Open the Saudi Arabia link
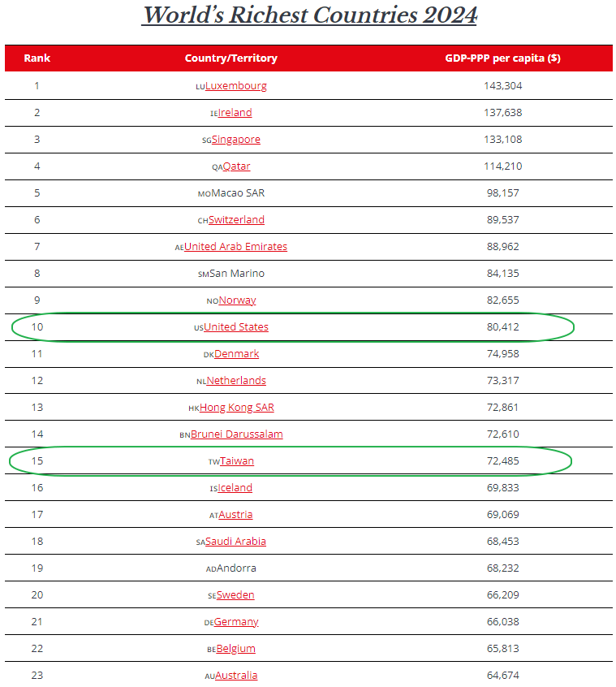This screenshot has height=687, width=616. point(235,542)
